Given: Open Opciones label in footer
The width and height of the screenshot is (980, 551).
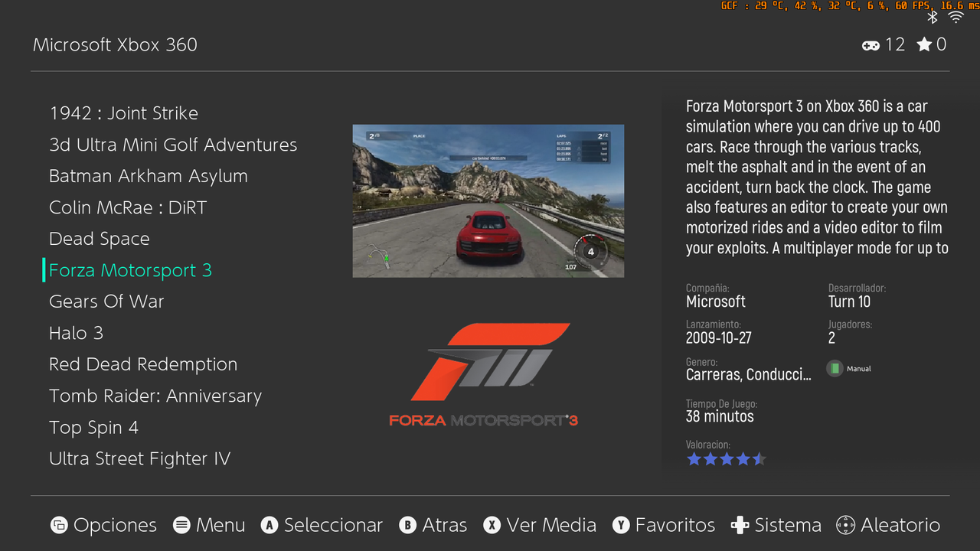Looking at the screenshot, I should click(115, 525).
